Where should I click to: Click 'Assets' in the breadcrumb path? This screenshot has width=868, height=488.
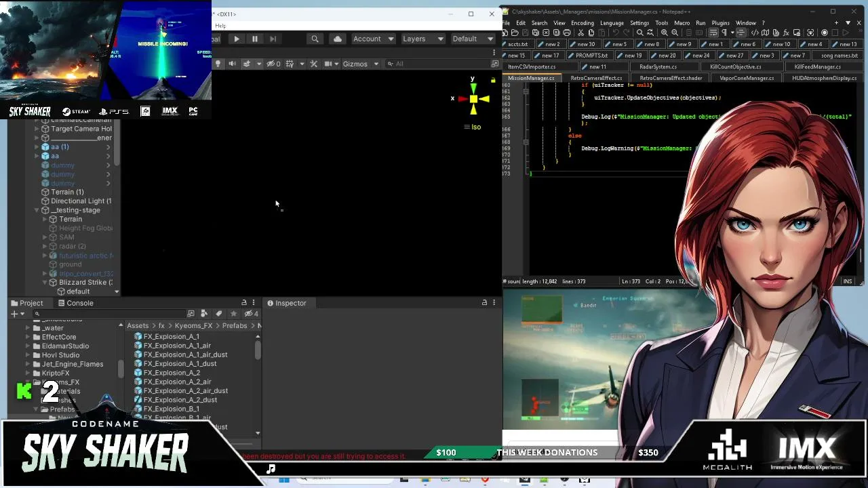pyautogui.click(x=138, y=326)
